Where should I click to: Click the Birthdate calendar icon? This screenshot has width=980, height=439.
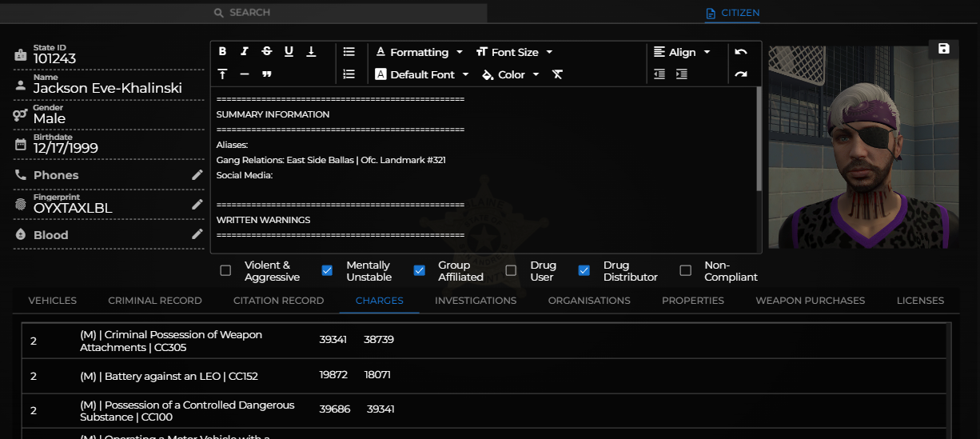click(21, 145)
